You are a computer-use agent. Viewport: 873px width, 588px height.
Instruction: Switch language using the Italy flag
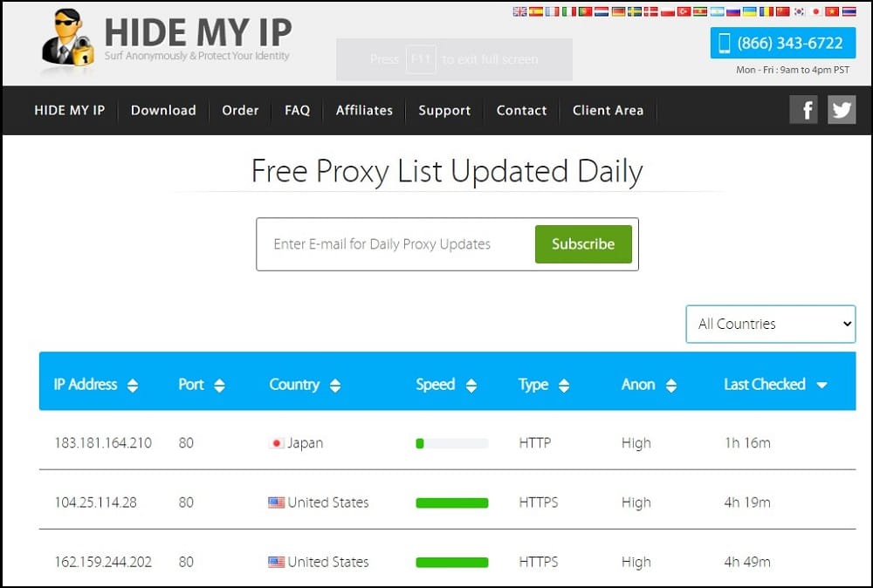(568, 11)
